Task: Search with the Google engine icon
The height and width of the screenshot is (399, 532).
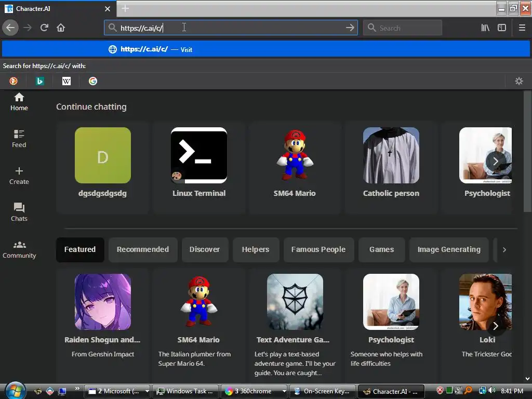Action: [x=93, y=81]
